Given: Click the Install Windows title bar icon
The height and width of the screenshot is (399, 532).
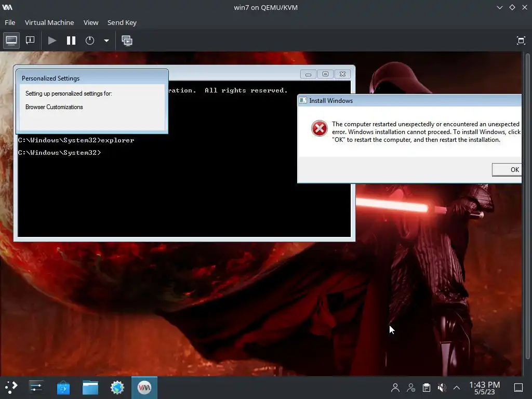Looking at the screenshot, I should click(x=303, y=100).
